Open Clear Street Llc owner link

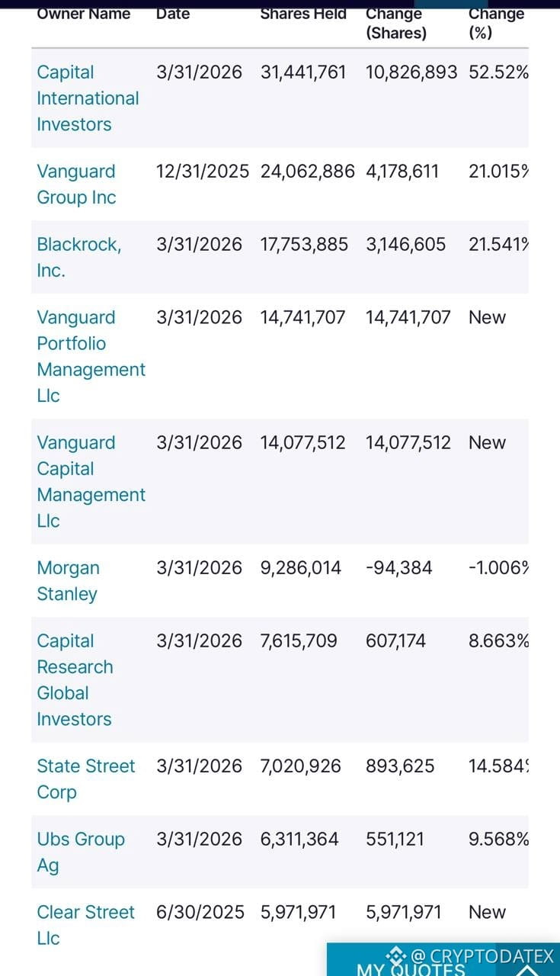tap(85, 925)
